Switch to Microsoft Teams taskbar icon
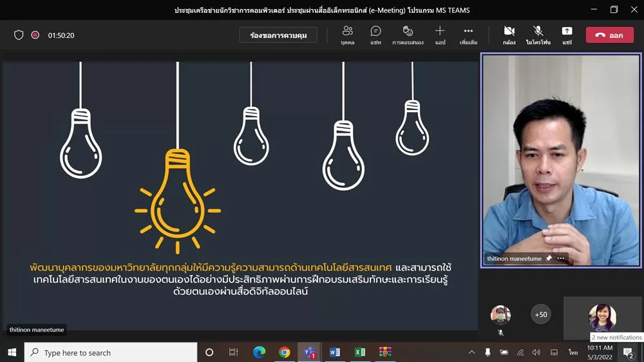This screenshot has height=362, width=644. tap(310, 352)
